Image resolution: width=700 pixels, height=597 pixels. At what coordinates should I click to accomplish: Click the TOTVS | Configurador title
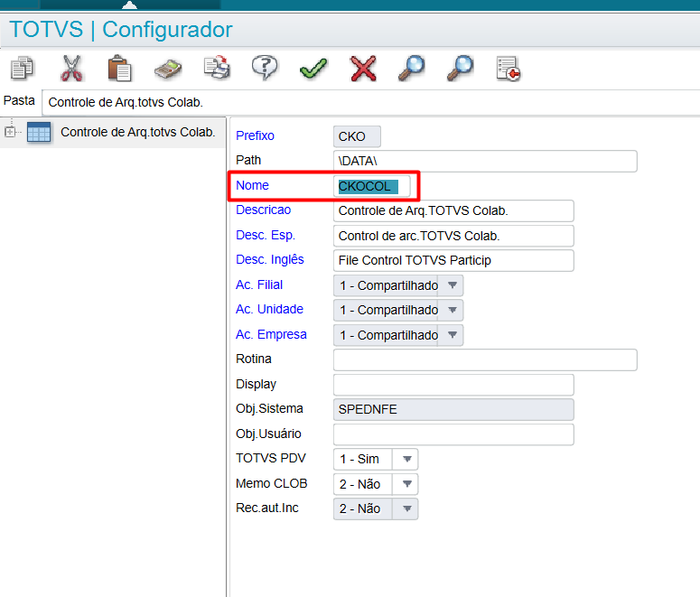click(x=121, y=30)
